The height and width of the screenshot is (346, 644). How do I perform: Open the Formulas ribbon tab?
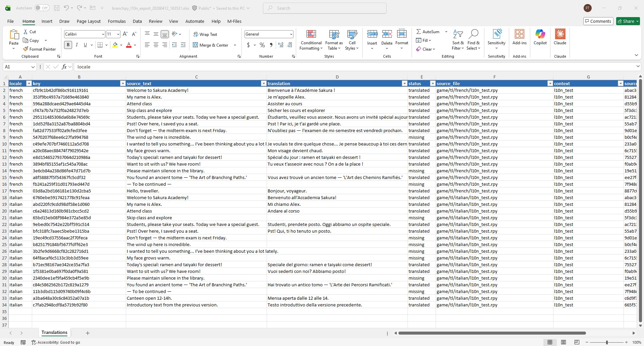(x=117, y=21)
